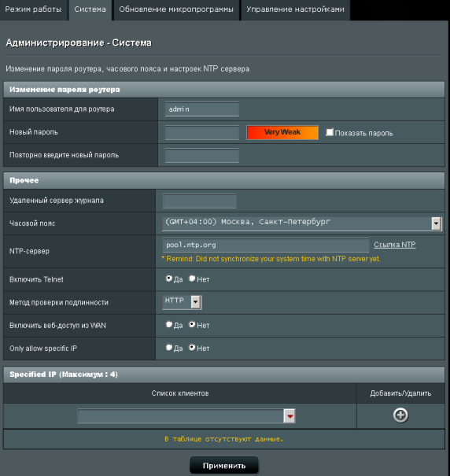Image resolution: width=450 pixels, height=476 pixels.
Task: Open Управление настройками tab
Action: point(295,9)
